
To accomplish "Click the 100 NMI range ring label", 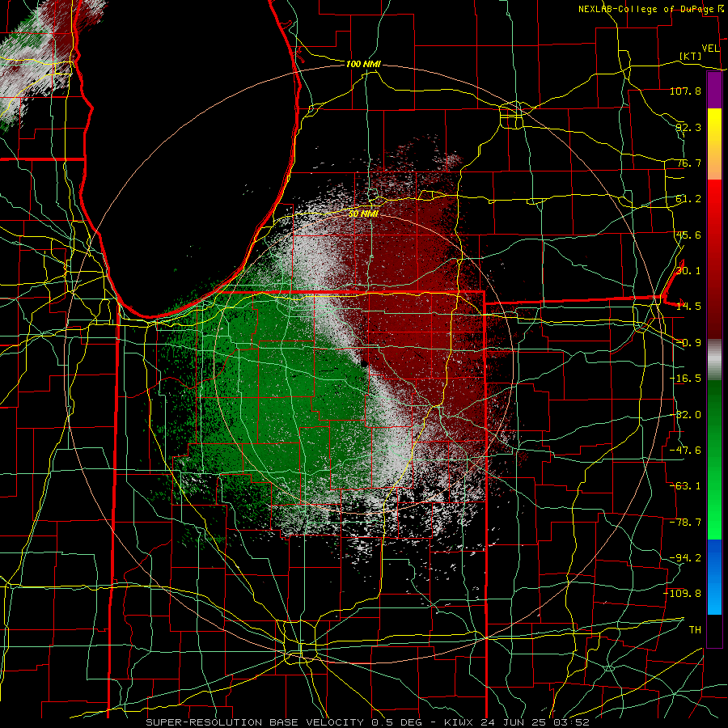I will coord(363,64).
